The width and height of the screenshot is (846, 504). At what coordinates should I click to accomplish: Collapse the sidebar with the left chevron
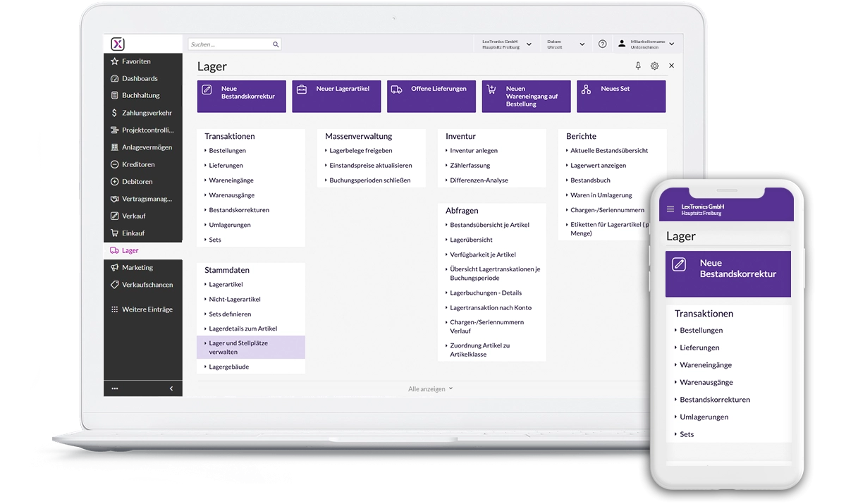[x=171, y=388]
